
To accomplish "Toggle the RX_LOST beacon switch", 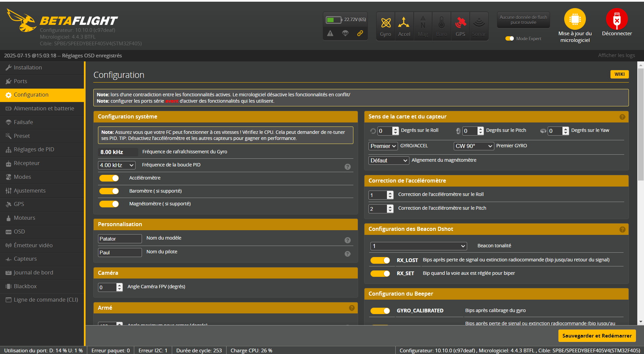I will [x=380, y=260].
